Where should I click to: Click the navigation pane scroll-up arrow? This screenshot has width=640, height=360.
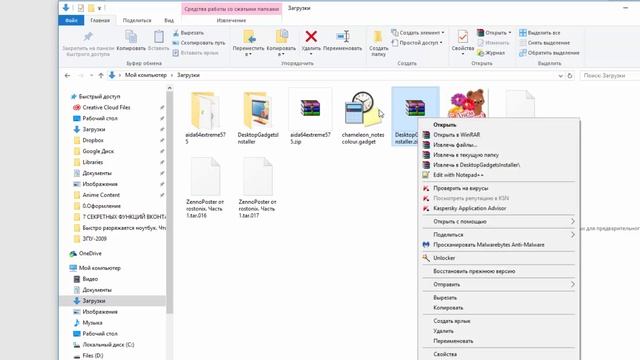tap(169, 88)
